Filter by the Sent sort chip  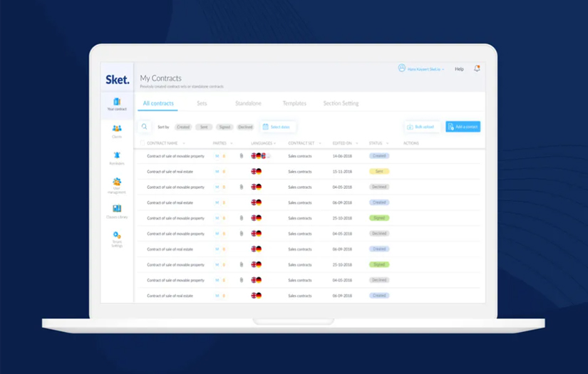204,127
